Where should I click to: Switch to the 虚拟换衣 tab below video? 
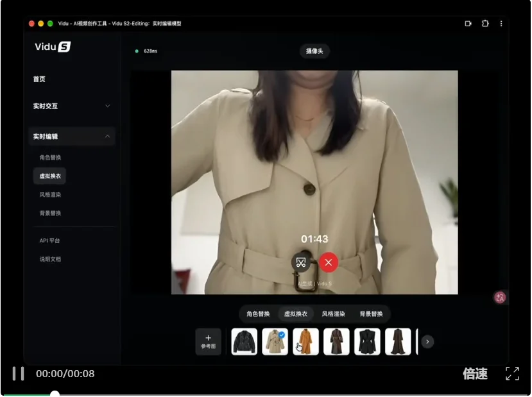click(x=295, y=314)
